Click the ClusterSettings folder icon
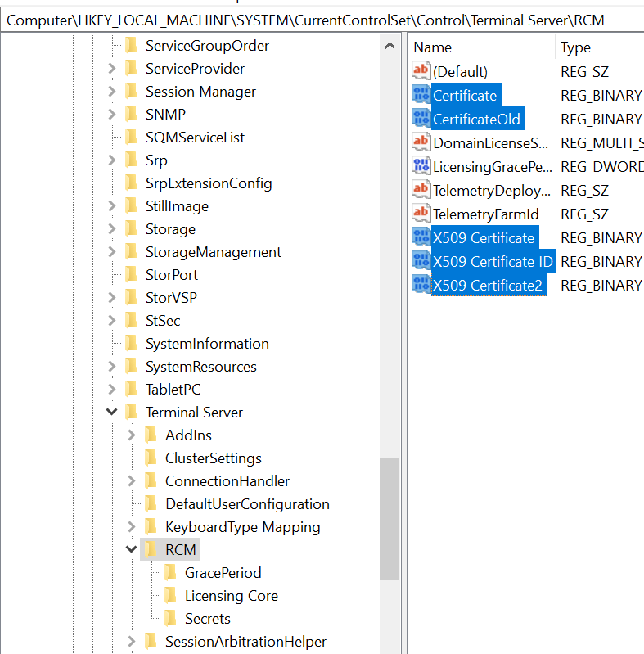 [x=151, y=458]
